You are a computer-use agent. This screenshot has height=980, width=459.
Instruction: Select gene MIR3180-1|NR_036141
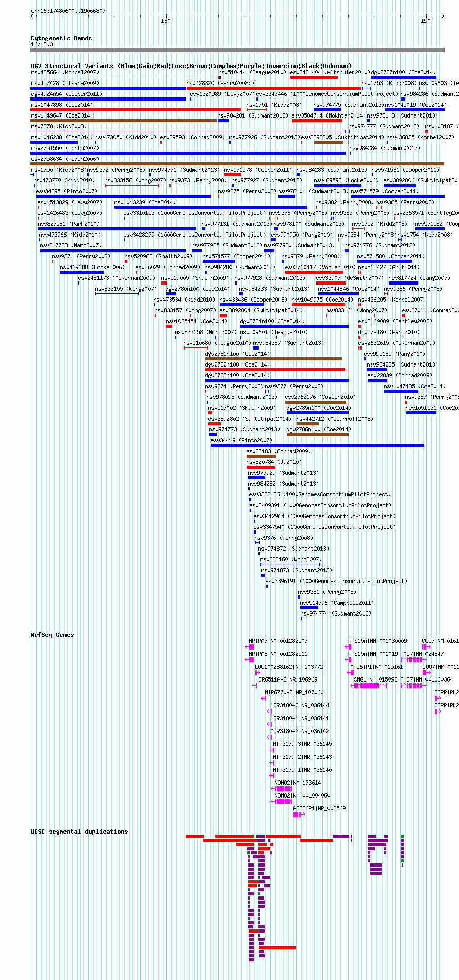[269, 724]
